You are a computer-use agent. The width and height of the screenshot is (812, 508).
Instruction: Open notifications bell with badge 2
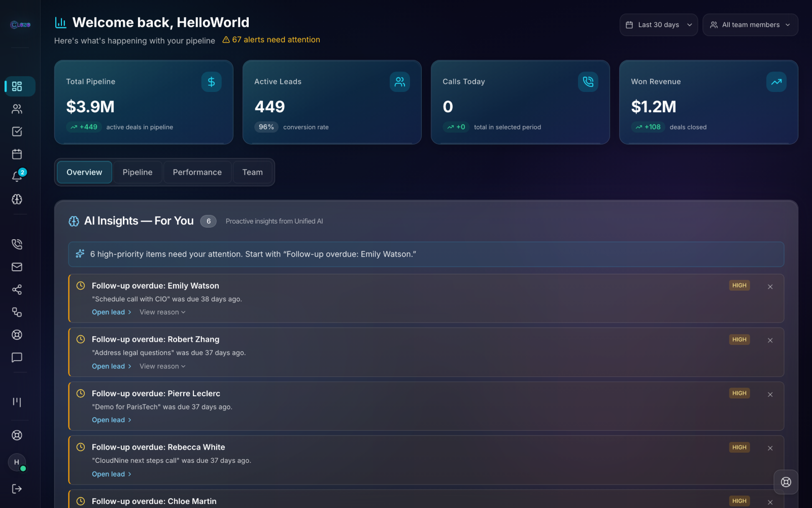tap(17, 176)
